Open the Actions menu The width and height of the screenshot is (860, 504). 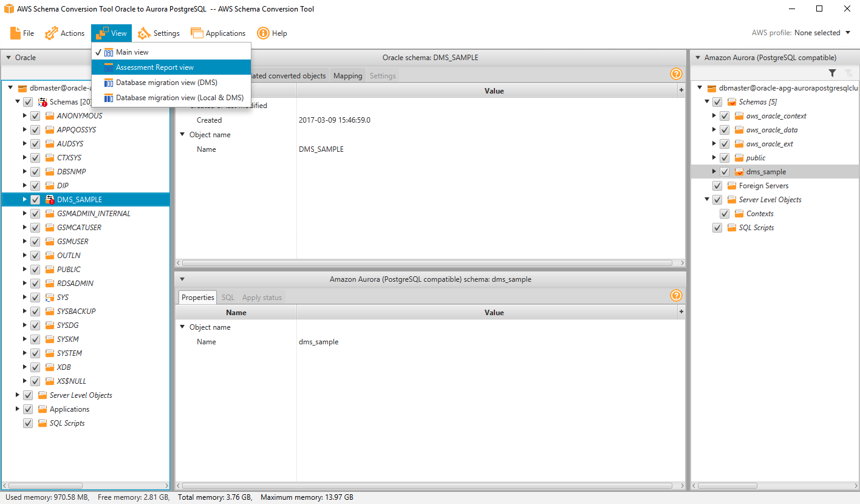[65, 33]
